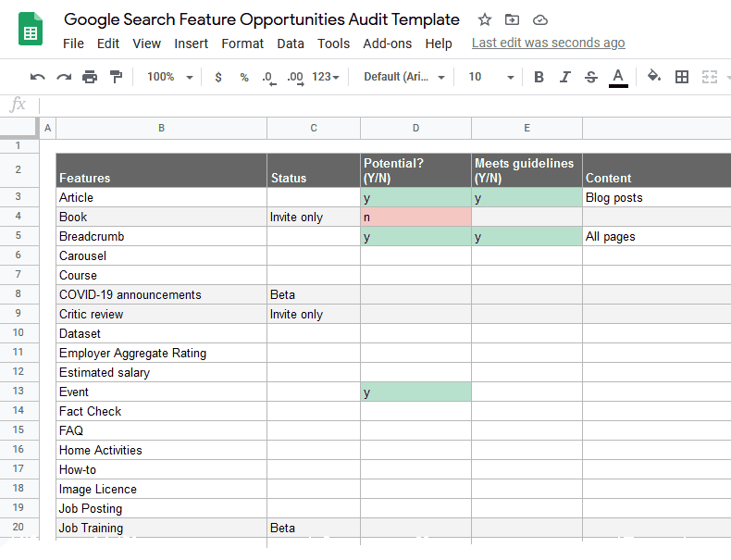
Task: Click the document title text
Action: tap(262, 19)
